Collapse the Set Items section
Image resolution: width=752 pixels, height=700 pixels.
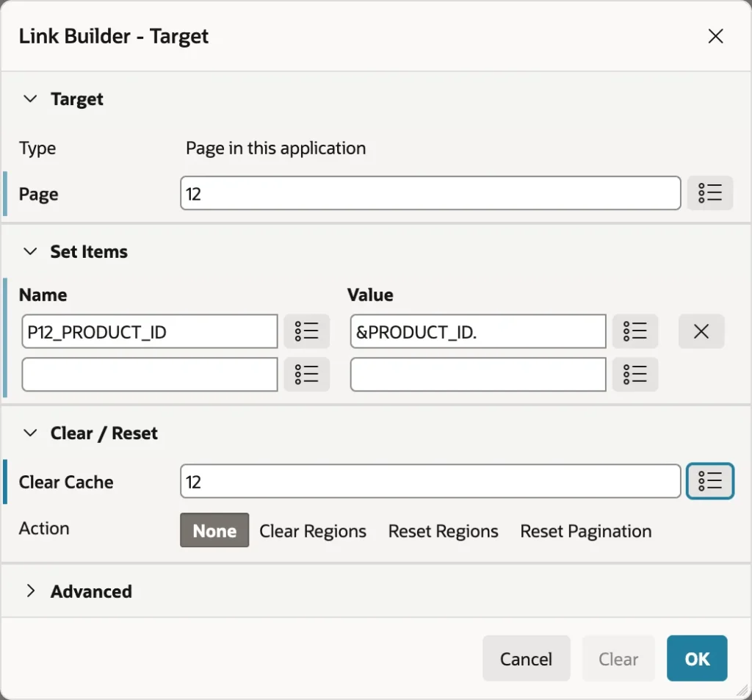30,251
